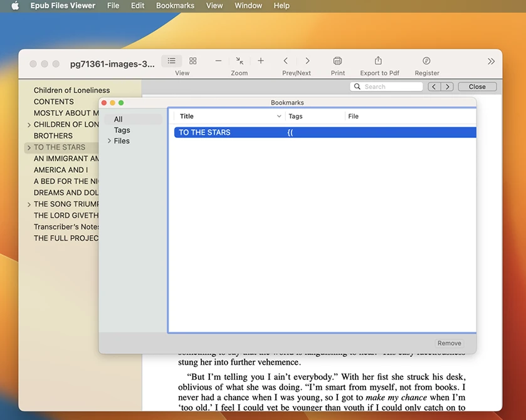Select the Files filter in Bookmarks
Screen dimensions: 526x420
122,140
